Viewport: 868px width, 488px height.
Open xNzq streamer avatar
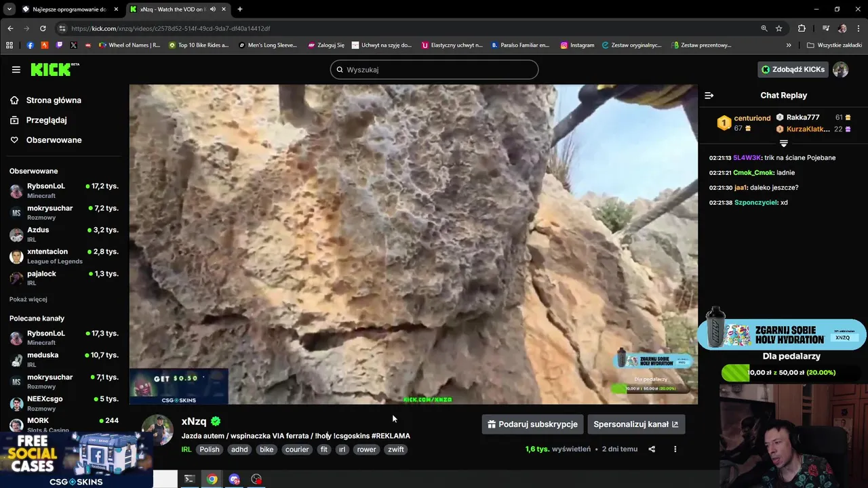point(157,430)
